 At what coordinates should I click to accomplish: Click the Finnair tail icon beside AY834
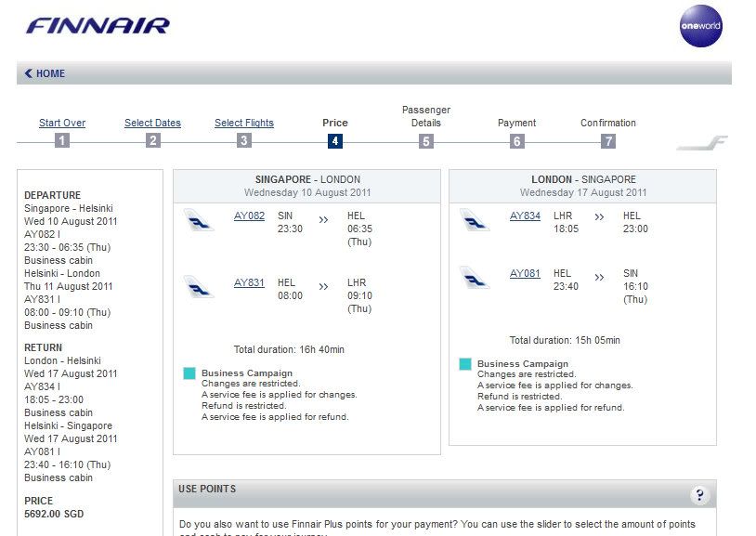click(x=475, y=220)
